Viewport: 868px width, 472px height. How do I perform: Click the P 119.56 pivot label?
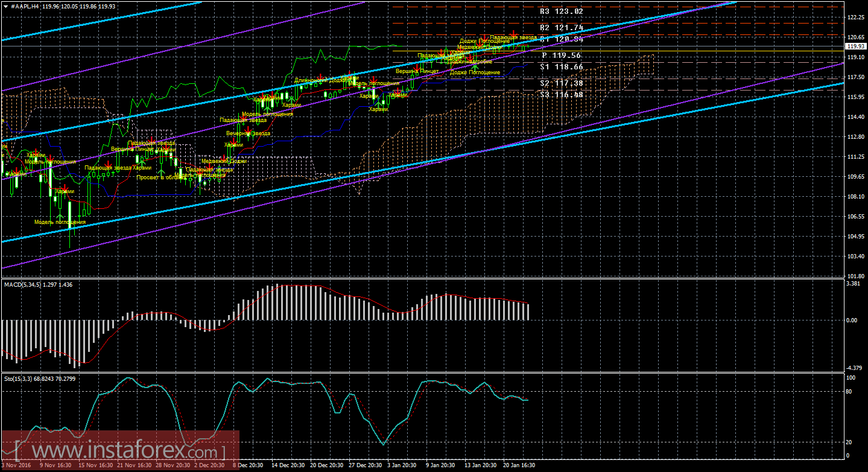pyautogui.click(x=561, y=55)
